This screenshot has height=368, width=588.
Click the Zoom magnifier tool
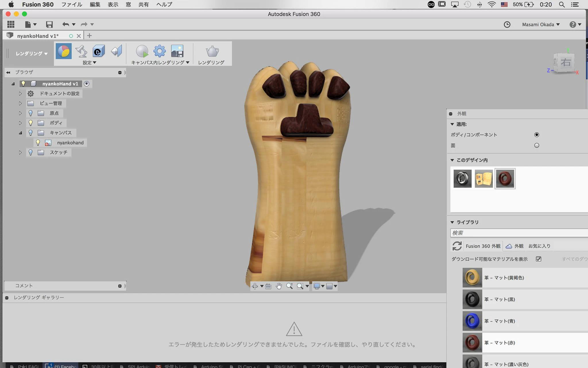pos(289,286)
